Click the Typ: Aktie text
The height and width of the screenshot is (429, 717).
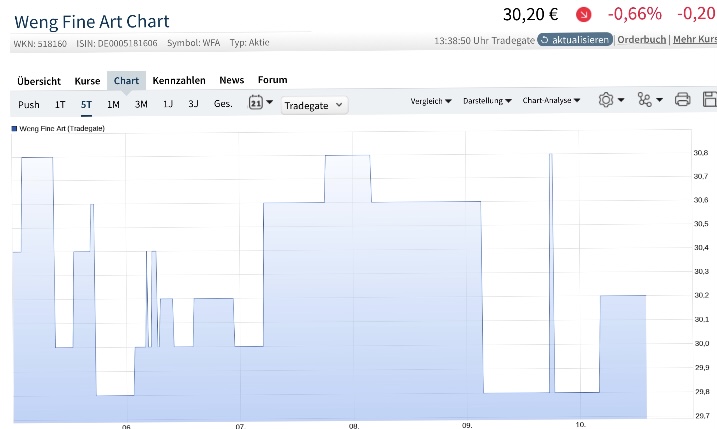(x=249, y=43)
